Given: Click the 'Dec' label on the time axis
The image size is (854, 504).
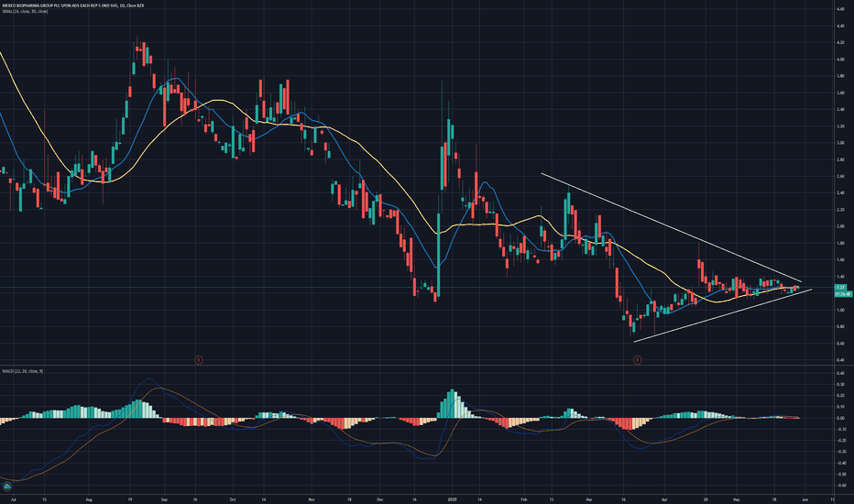Looking at the screenshot, I should (380, 499).
